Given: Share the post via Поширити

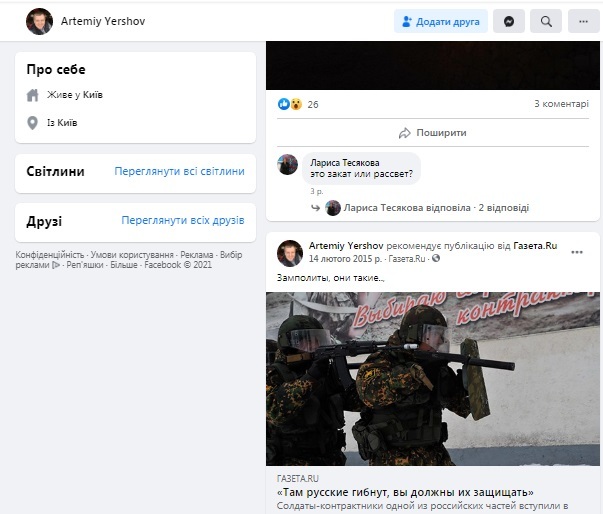Looking at the screenshot, I should 433,133.
